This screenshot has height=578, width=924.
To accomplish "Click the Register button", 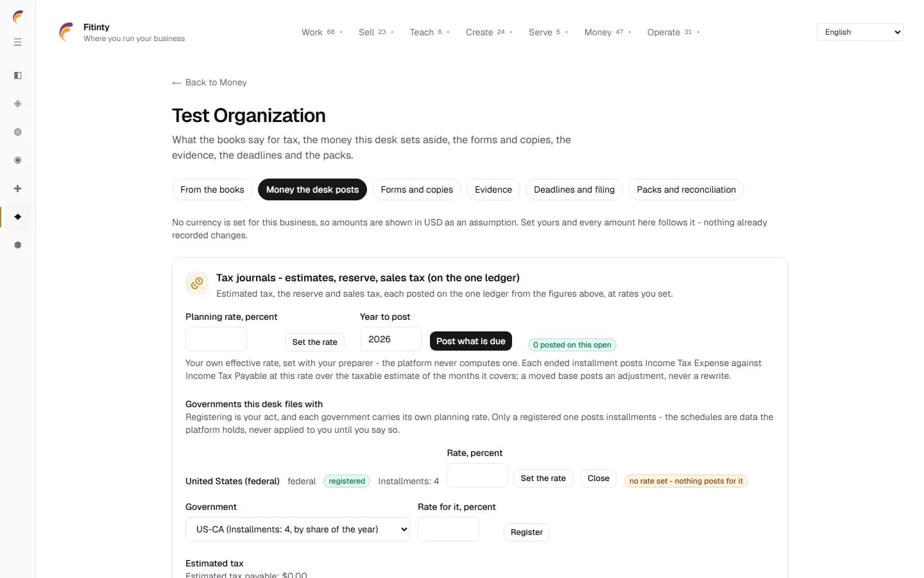I will click(x=527, y=532).
